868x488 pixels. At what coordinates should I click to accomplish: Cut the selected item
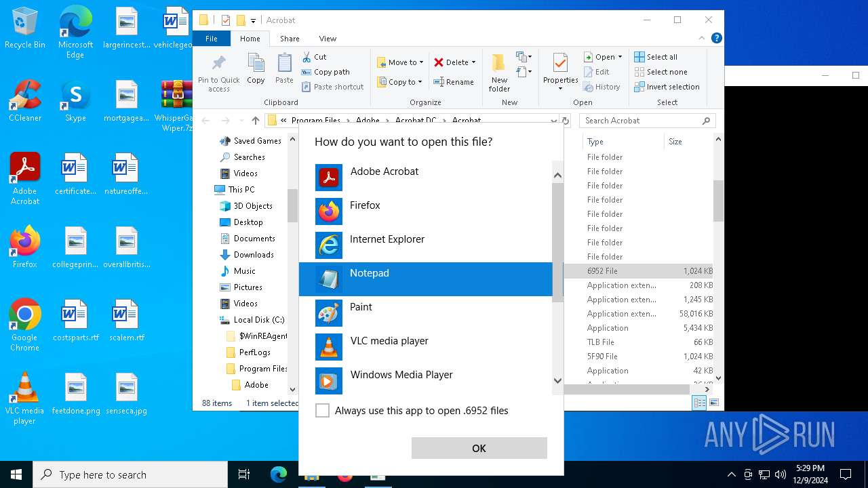(314, 57)
